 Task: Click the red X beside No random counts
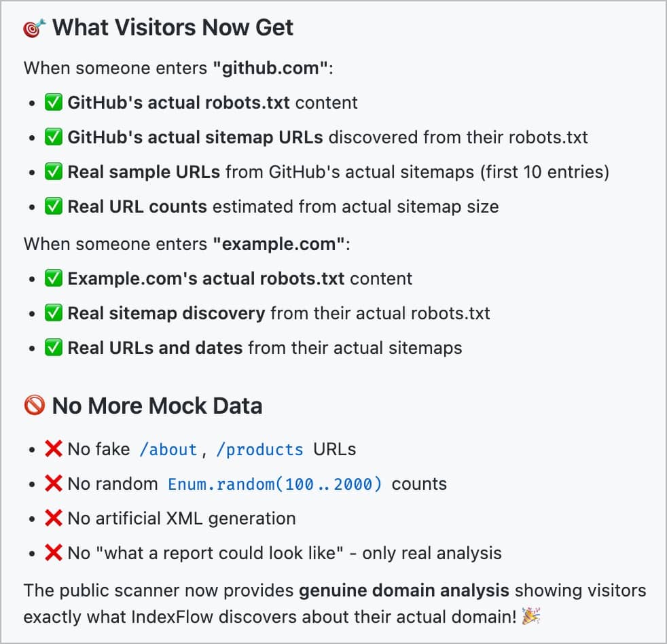tap(54, 484)
